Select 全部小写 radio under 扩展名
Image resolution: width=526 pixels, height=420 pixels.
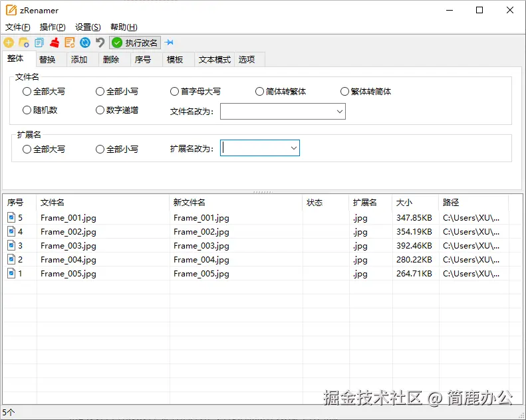point(100,149)
